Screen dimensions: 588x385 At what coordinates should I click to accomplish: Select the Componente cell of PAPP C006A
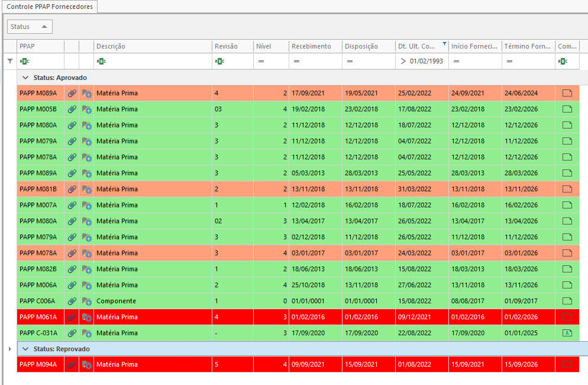[x=117, y=301]
